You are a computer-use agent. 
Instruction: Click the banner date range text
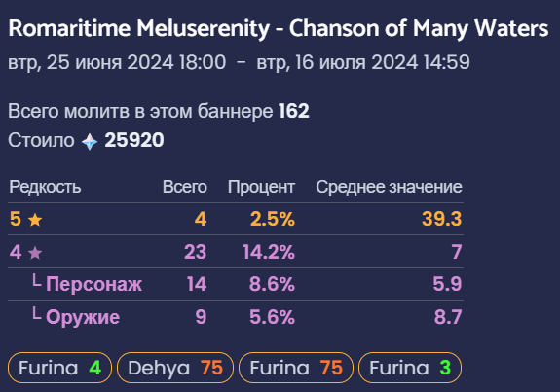click(239, 62)
